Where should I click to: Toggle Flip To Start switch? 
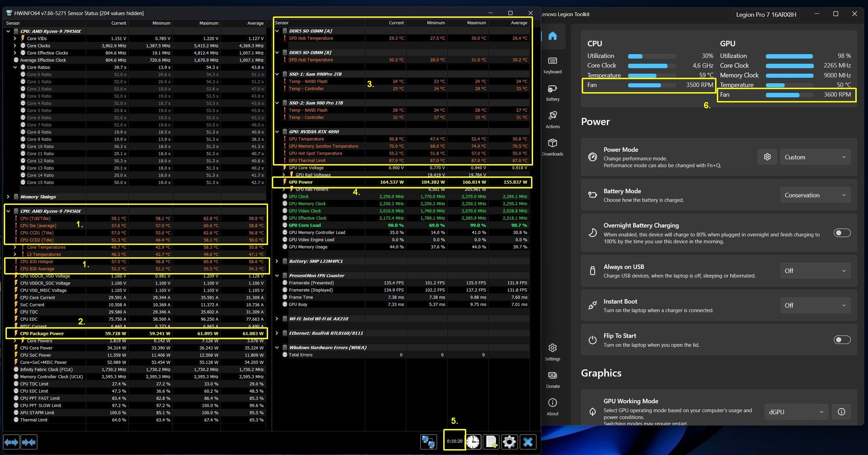coord(842,340)
